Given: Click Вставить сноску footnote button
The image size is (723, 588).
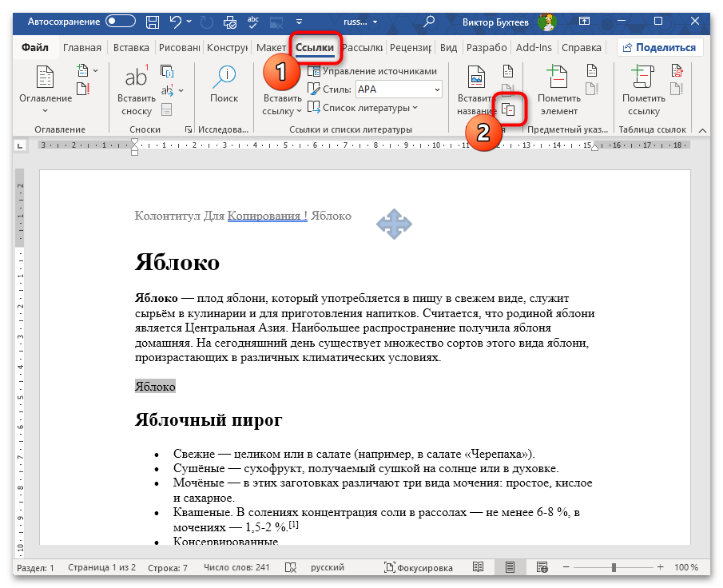Looking at the screenshot, I should click(x=137, y=90).
